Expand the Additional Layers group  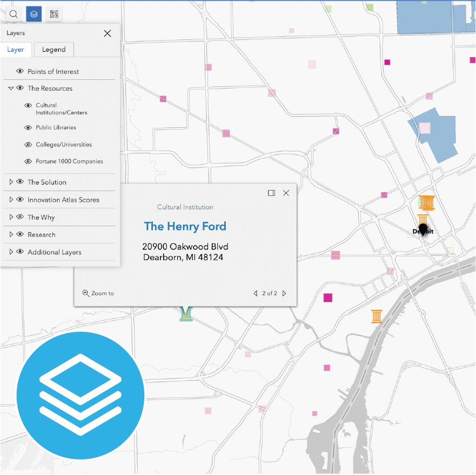[11, 252]
